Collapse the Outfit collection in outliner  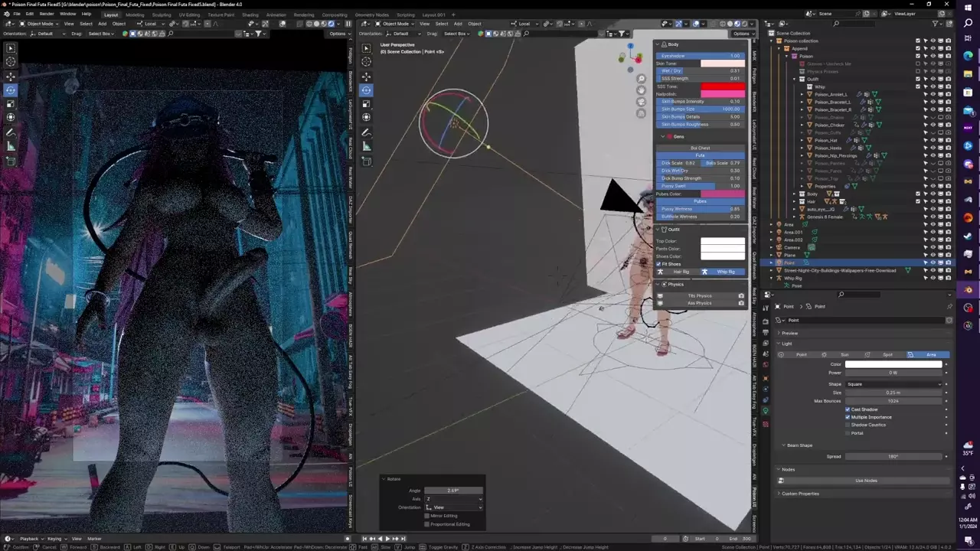[x=795, y=79]
